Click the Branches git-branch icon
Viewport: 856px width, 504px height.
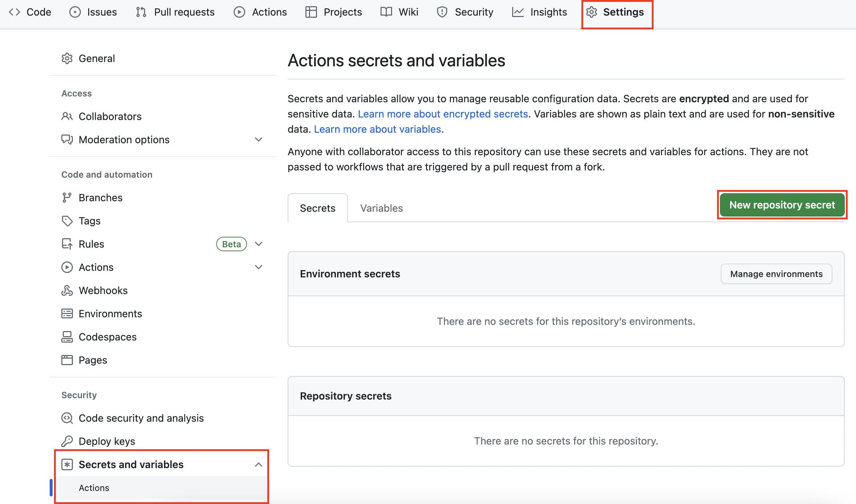[67, 198]
